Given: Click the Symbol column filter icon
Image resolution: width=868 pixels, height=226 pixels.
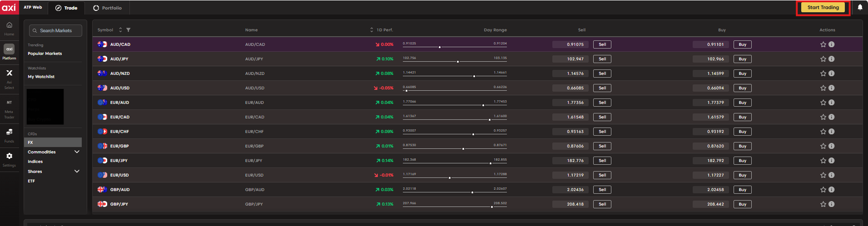Looking at the screenshot, I should point(129,30).
